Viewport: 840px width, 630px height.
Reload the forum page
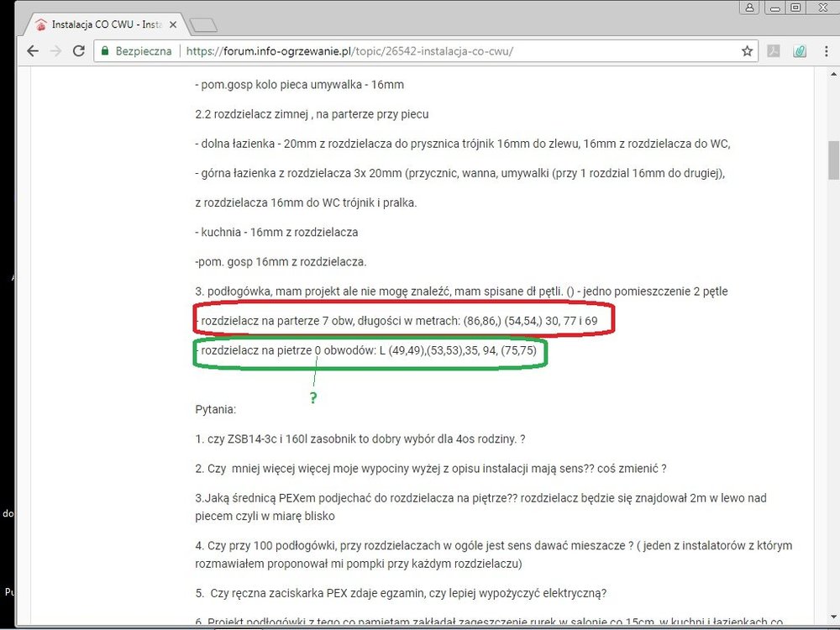(78, 51)
